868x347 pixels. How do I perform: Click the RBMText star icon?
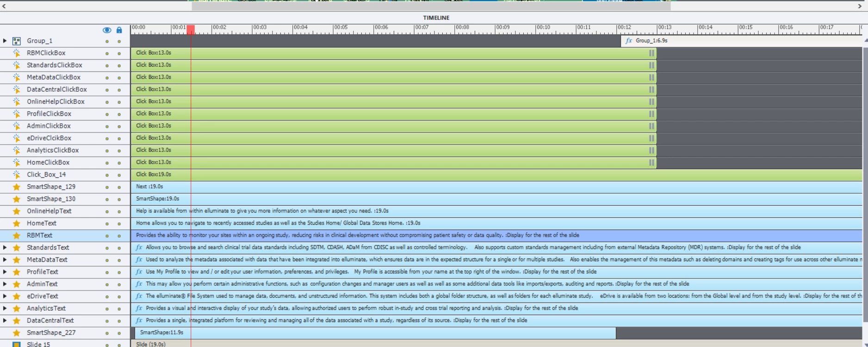point(16,235)
